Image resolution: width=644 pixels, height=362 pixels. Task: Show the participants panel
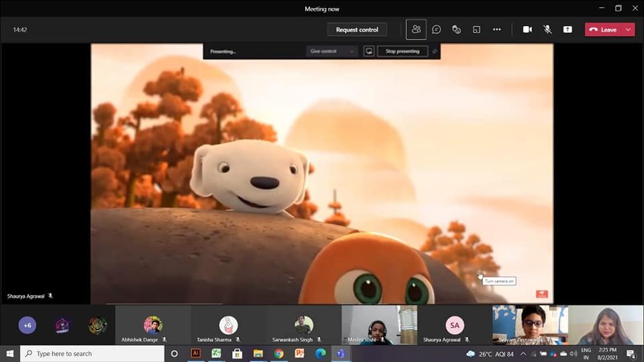click(x=416, y=29)
